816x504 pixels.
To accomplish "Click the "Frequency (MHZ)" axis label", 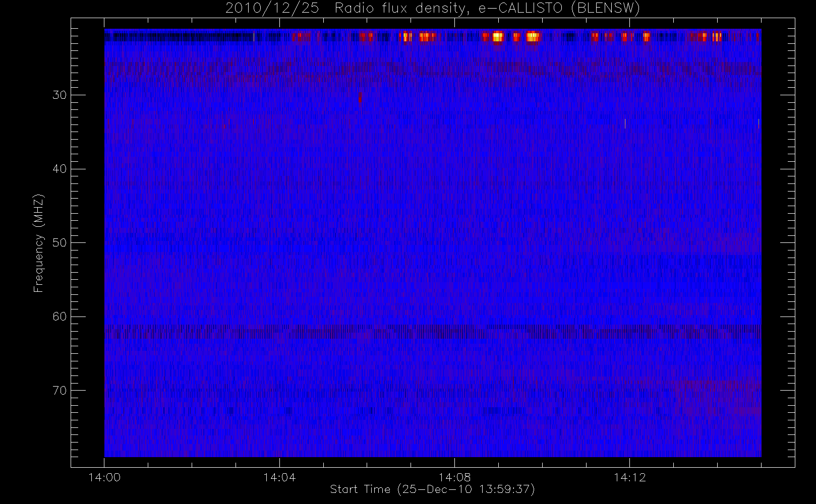I will tap(39, 244).
